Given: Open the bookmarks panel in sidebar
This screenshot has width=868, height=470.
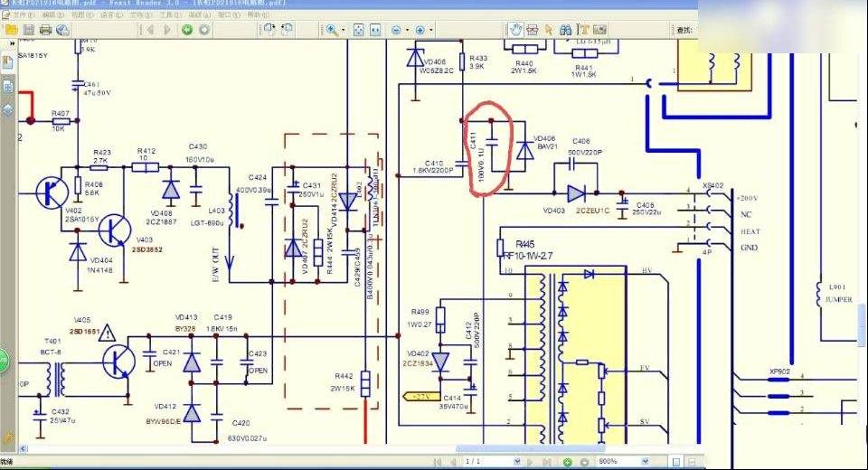Looking at the screenshot, I should pyautogui.click(x=8, y=62).
